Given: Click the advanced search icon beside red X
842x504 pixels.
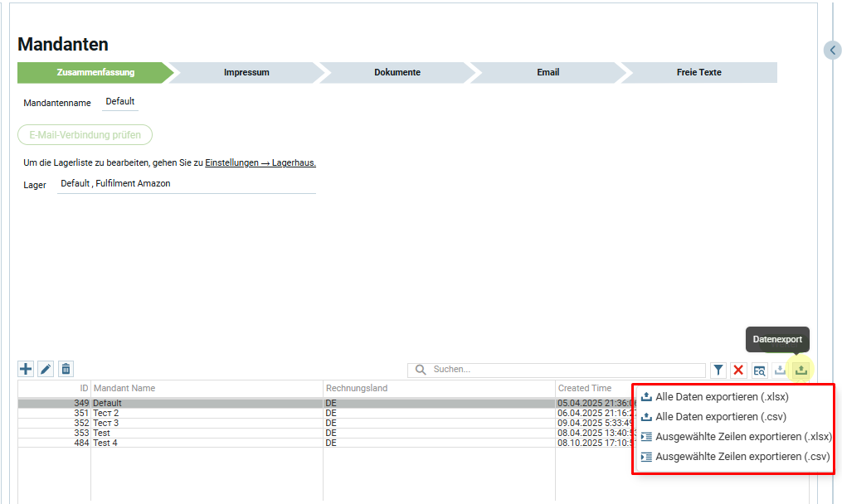Looking at the screenshot, I should (x=759, y=370).
